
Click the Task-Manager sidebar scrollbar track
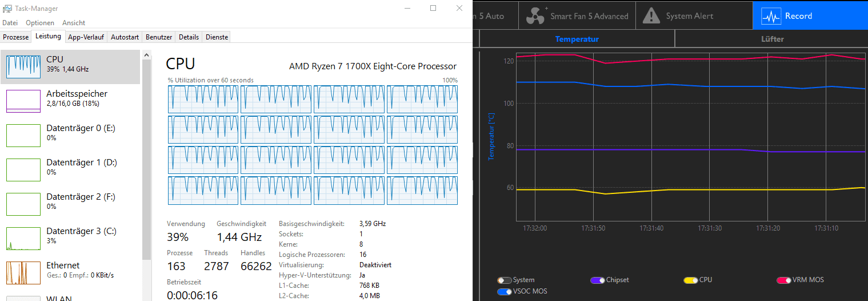click(147, 280)
